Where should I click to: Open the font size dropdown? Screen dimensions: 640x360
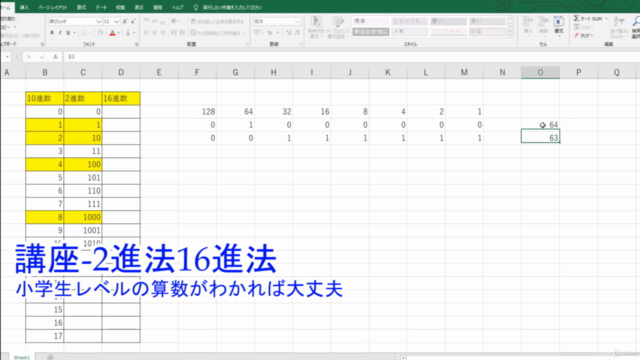116,21
